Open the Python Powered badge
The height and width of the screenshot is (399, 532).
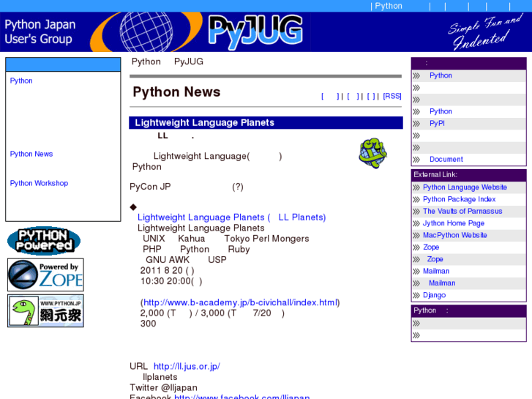point(44,240)
